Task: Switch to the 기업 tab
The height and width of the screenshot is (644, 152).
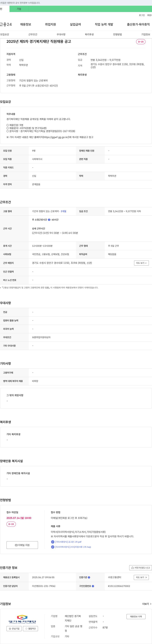Action: (19, 9)
